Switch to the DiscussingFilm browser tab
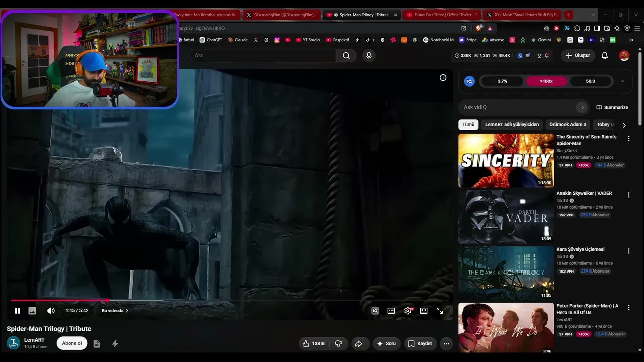The image size is (644, 362). click(x=280, y=15)
